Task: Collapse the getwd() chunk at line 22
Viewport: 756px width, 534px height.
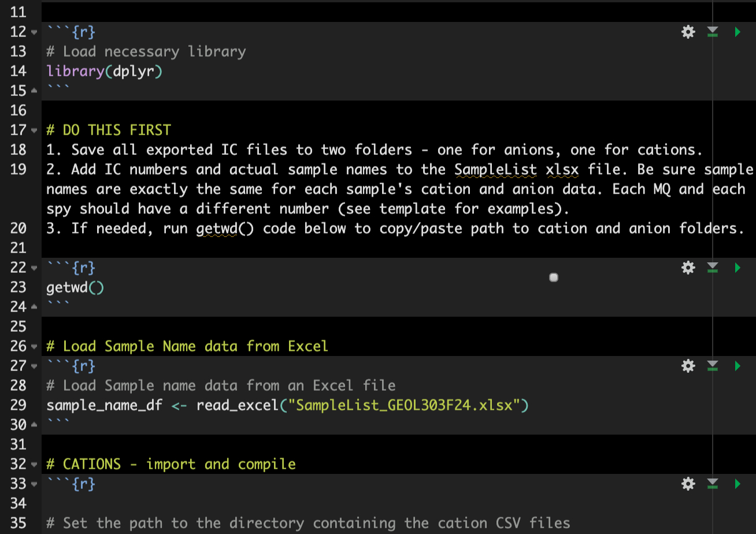Action: coord(34,268)
